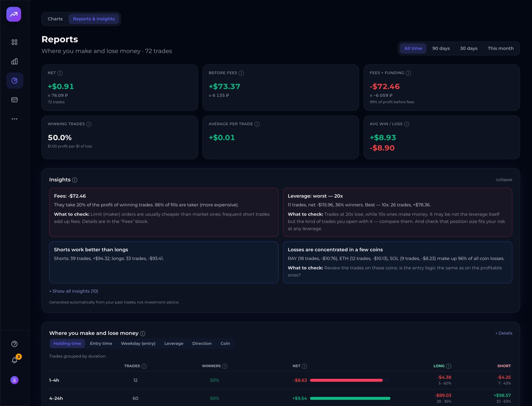532x406 pixels.
Task: Click the app logo with trending arrow
Action: (x=14, y=14)
